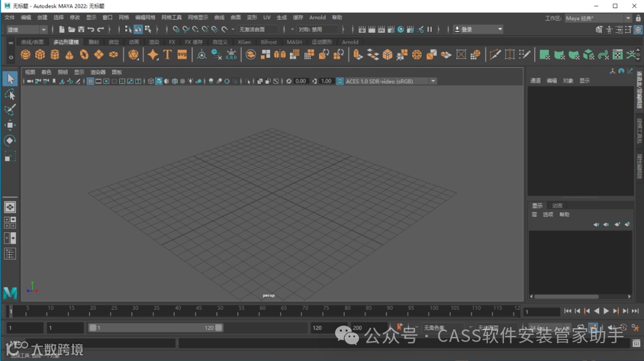Image resolution: width=644 pixels, height=361 pixels.
Task: Play the animation forwards
Action: coord(606,312)
